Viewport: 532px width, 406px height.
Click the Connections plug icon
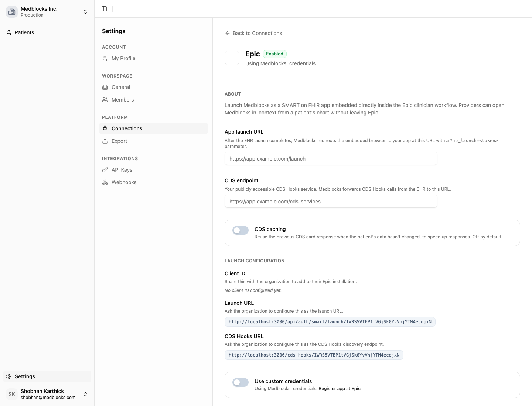pos(105,128)
